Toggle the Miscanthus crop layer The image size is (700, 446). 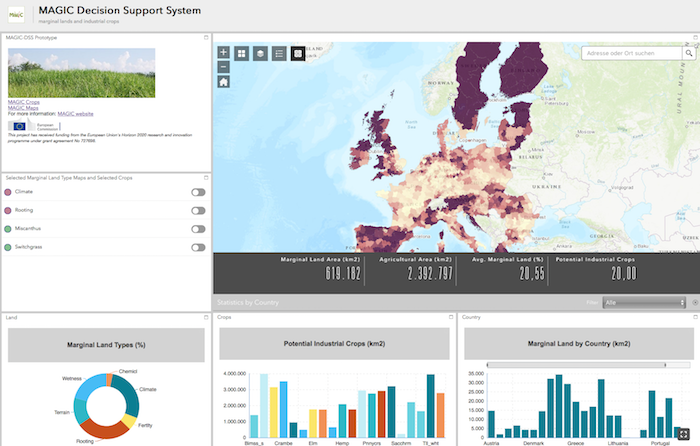point(198,229)
